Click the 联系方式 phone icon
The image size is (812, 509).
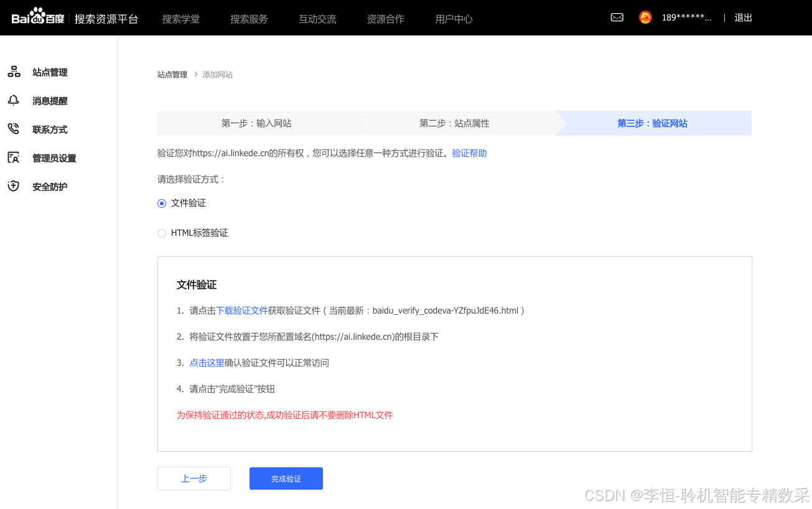coord(14,129)
